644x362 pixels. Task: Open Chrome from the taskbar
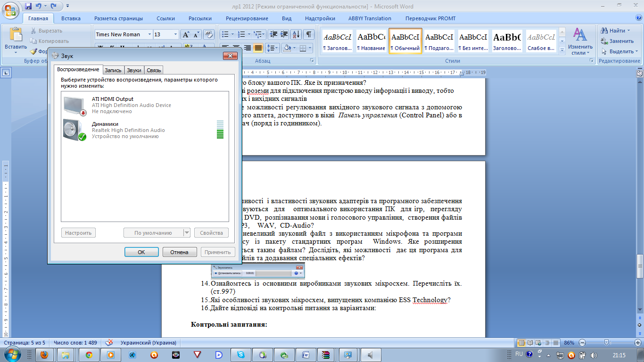pyautogui.click(x=89, y=355)
